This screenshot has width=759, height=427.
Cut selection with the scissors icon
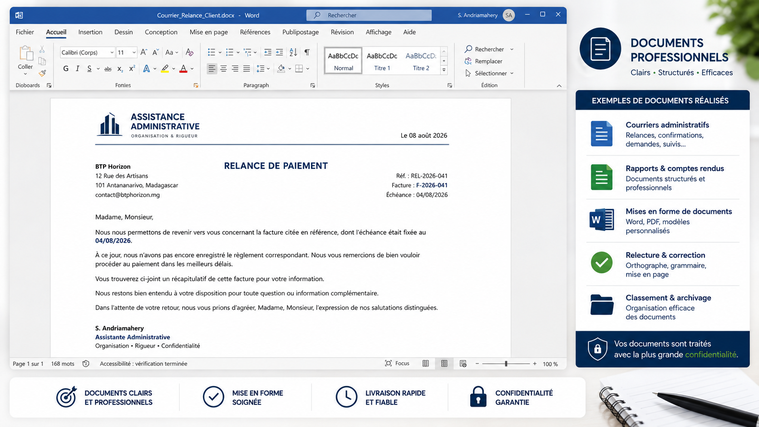pos(42,49)
